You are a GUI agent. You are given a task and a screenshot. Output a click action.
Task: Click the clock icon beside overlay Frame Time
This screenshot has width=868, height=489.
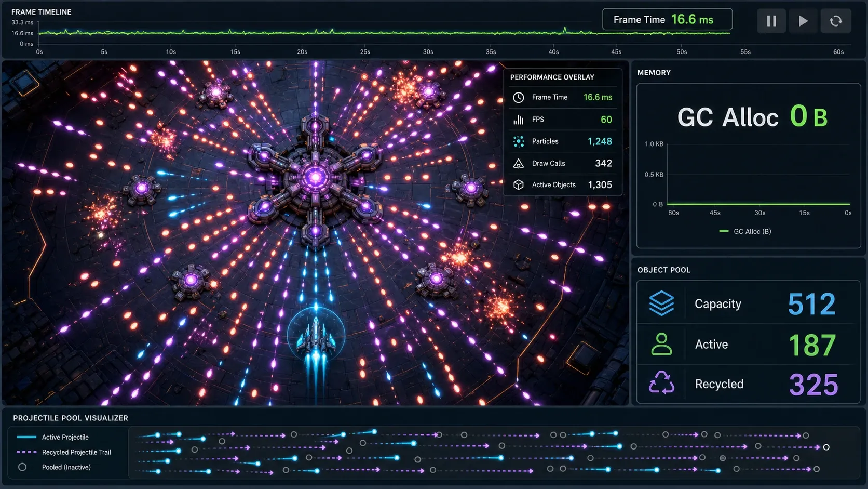point(519,97)
